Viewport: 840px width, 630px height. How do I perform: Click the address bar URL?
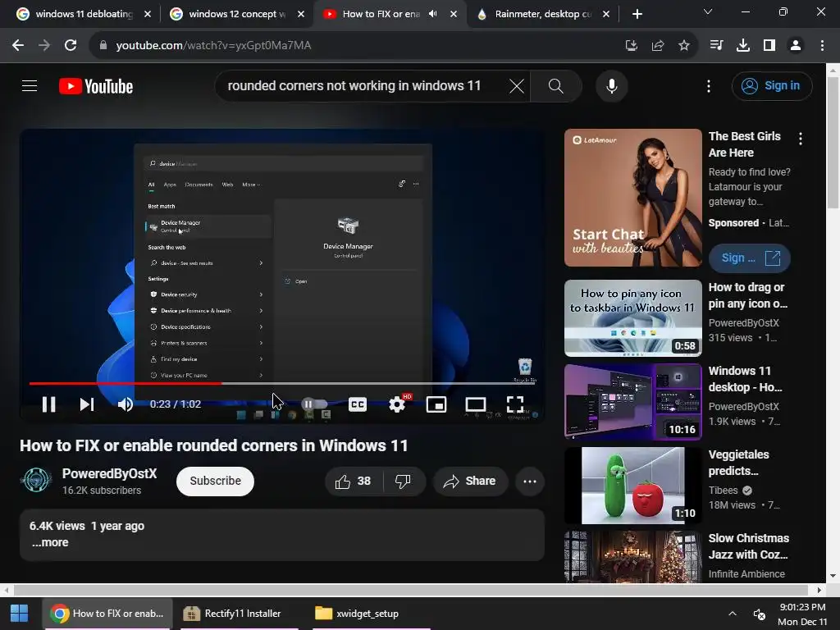point(213,46)
